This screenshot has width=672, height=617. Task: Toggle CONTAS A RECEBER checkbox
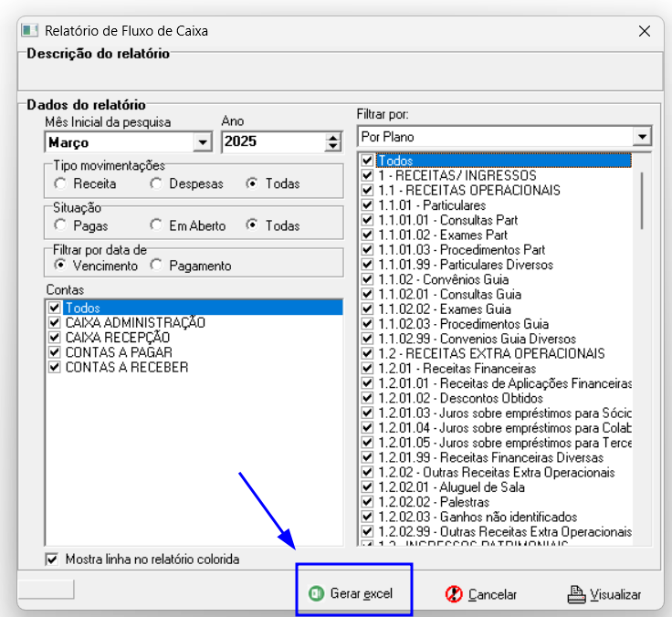tap(55, 367)
